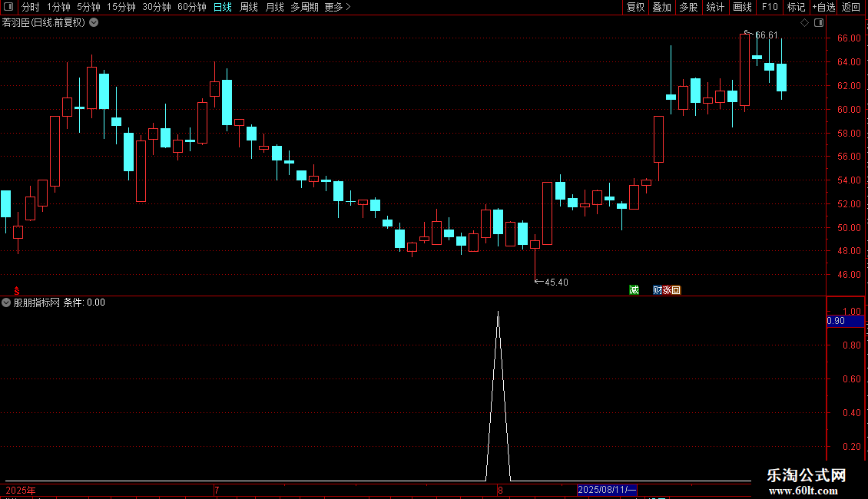Click the 45.40 low price label
868x499 pixels.
(x=556, y=283)
